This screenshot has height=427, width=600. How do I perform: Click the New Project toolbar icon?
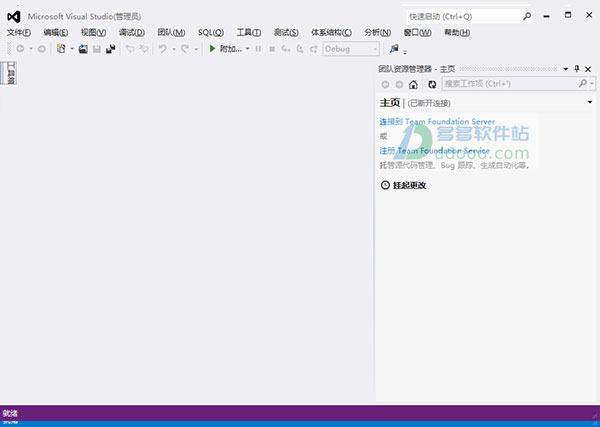click(x=61, y=49)
